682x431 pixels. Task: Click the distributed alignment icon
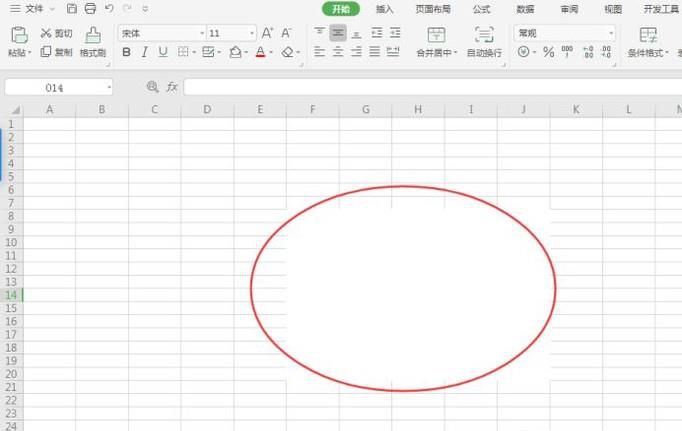tap(393, 52)
